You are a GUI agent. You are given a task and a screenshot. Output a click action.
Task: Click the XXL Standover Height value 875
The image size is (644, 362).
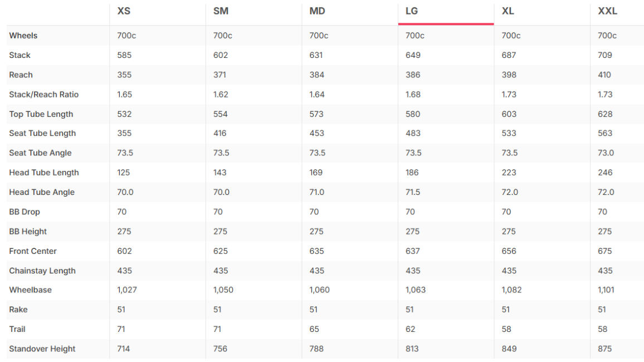(x=604, y=349)
